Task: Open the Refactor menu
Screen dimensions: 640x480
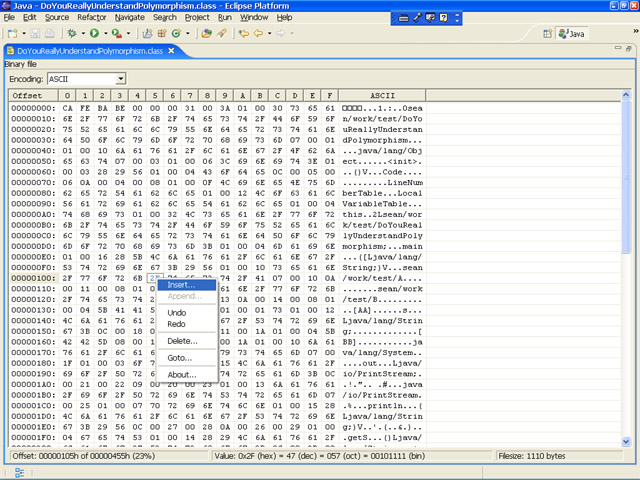Action: click(92, 18)
